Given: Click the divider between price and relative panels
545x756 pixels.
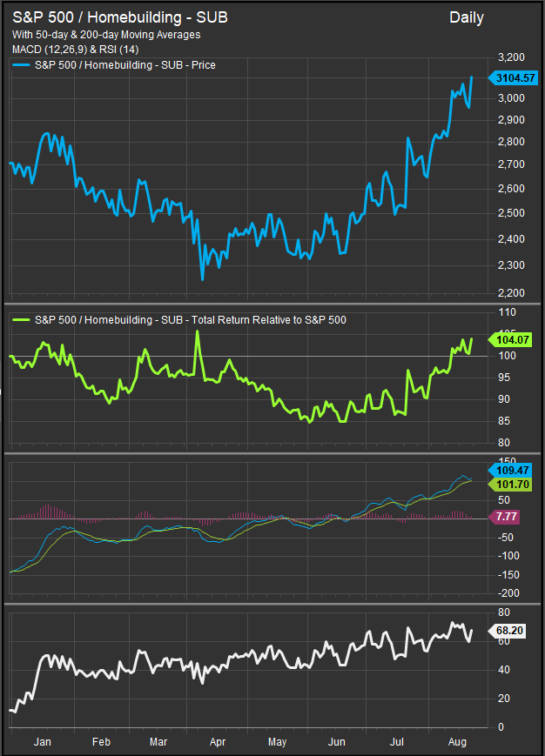Looking at the screenshot, I should (x=272, y=304).
